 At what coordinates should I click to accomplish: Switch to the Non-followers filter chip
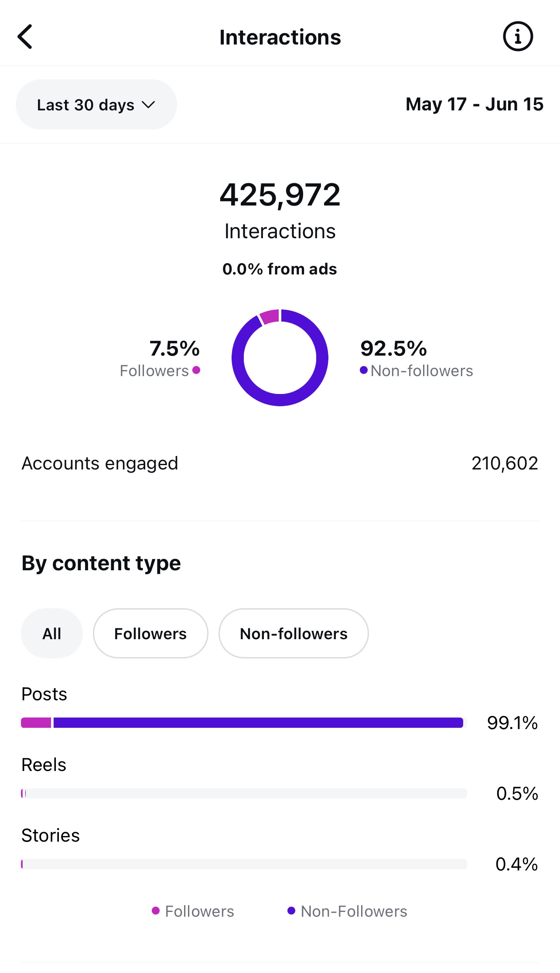pos(294,634)
